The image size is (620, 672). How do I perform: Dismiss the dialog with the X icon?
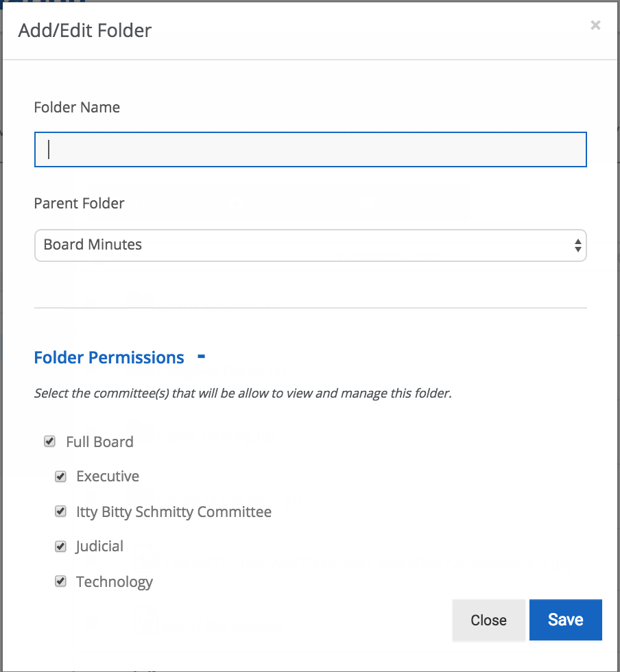[x=595, y=25]
